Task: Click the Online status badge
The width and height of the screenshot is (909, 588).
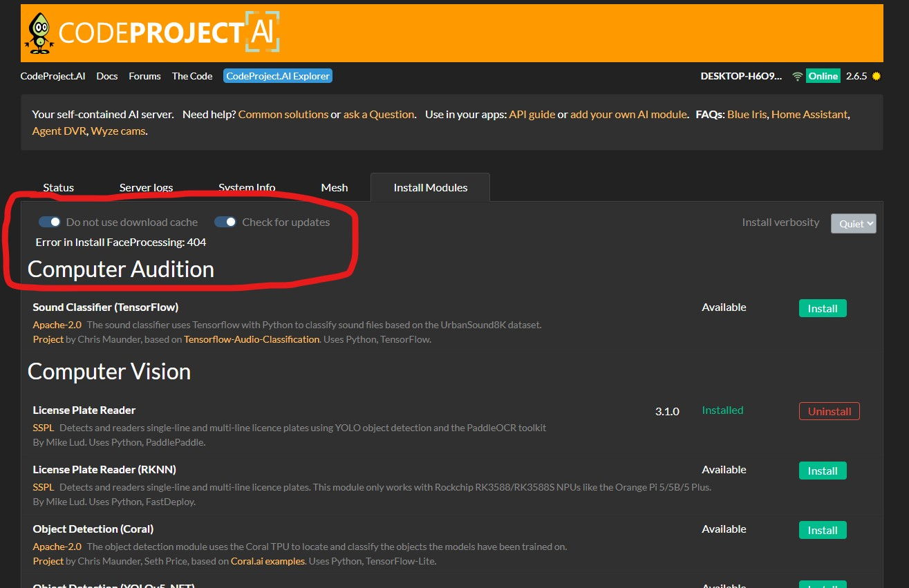Action: coord(823,76)
